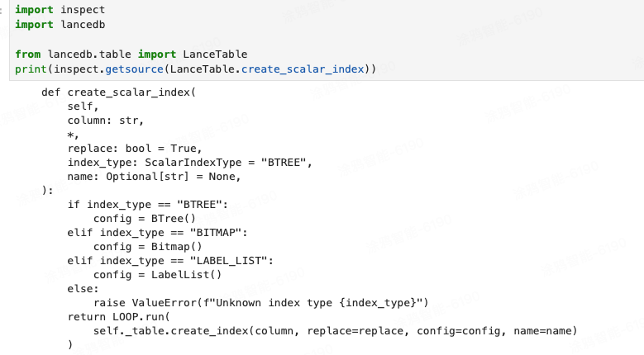Click 'replace: bool = True,' line
The width and height of the screenshot is (644, 355).
(135, 149)
